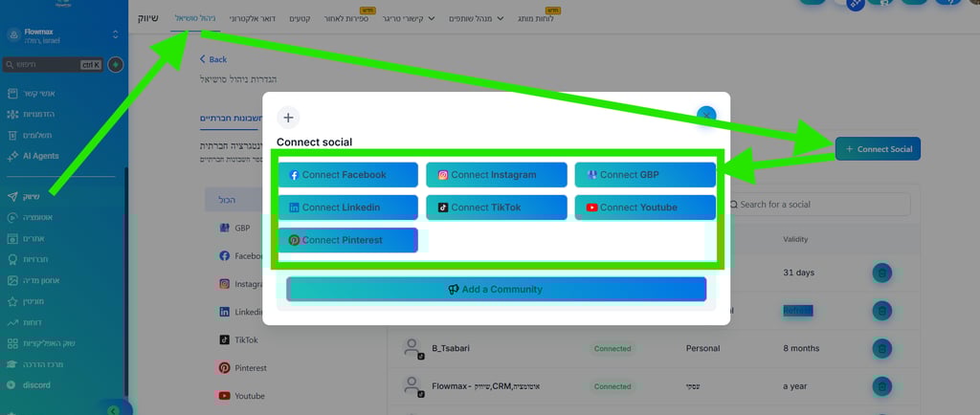Click the 8 months validity cell

click(801, 348)
